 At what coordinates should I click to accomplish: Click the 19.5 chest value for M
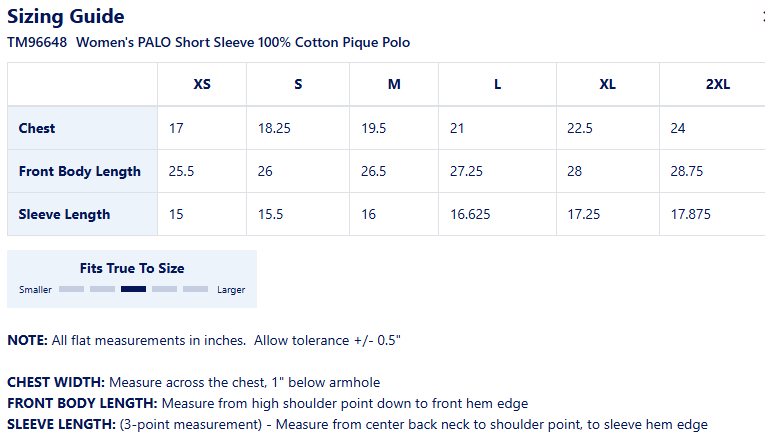pos(373,128)
